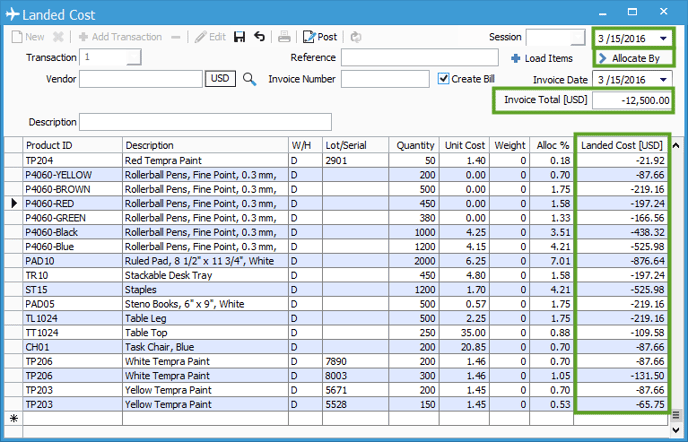Click lot number 5671
The width and height of the screenshot is (688, 442).
click(x=355, y=390)
